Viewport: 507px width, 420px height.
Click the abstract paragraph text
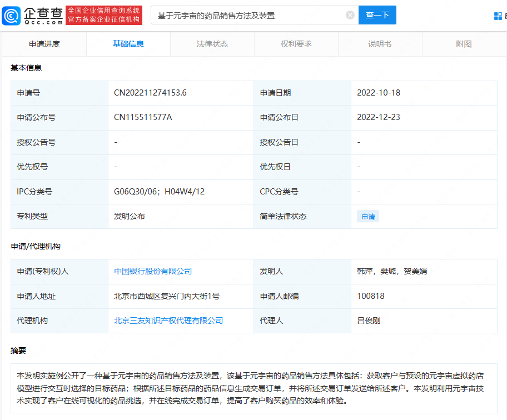pyautogui.click(x=253, y=388)
